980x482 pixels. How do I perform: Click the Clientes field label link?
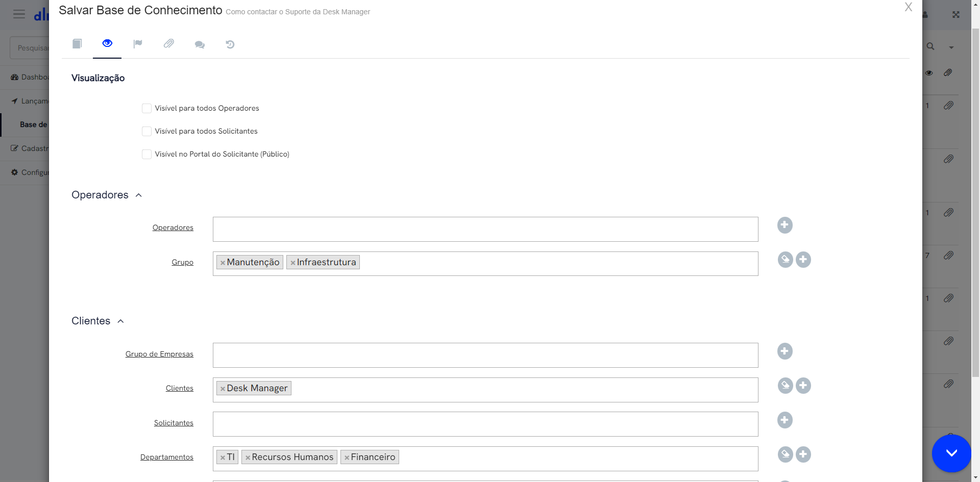coord(180,388)
